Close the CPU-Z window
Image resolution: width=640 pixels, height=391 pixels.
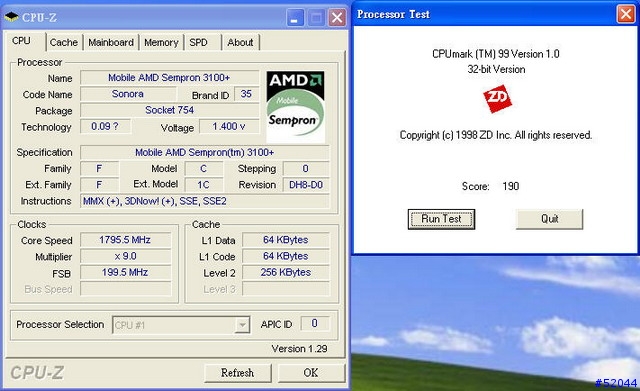click(x=337, y=18)
